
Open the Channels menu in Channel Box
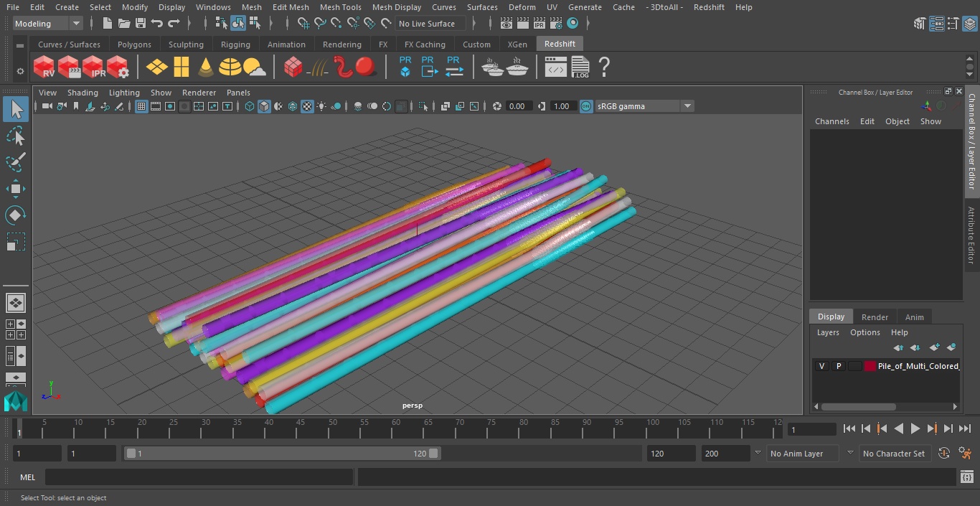coord(831,121)
